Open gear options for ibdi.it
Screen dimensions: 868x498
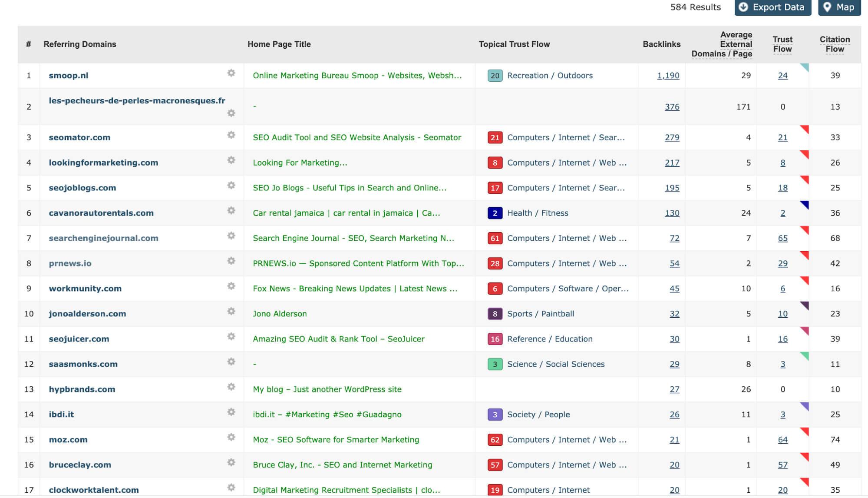coord(231,412)
